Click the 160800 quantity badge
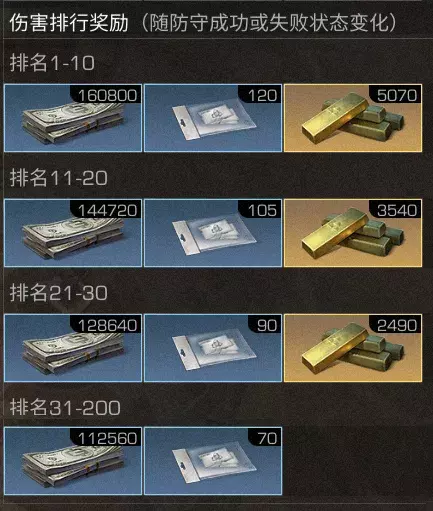The image size is (433, 511). click(107, 95)
